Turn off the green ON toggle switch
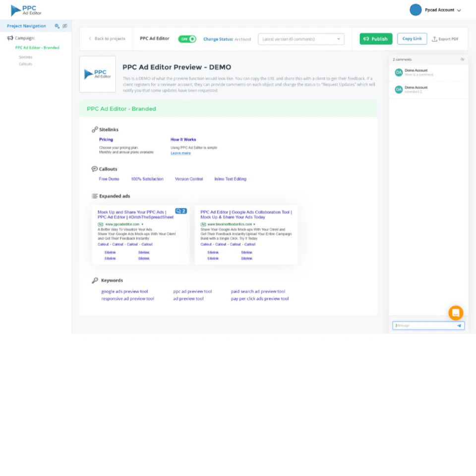 [x=187, y=39]
